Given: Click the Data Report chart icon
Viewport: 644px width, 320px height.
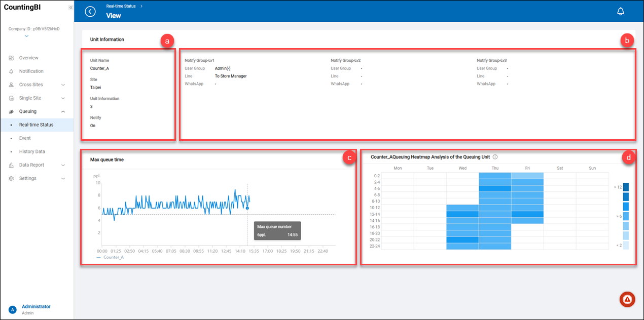Looking at the screenshot, I should click(11, 165).
